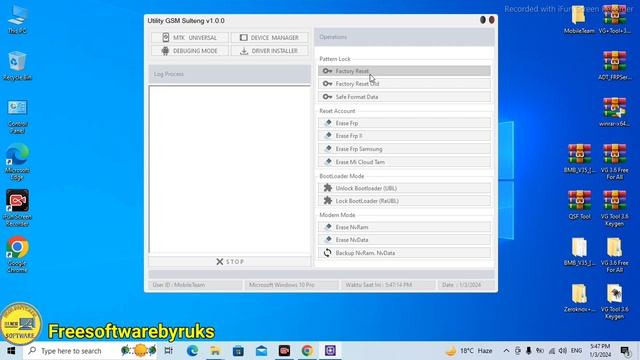
Task: Click the refresh icon beside Backup NvRam
Action: click(327, 253)
